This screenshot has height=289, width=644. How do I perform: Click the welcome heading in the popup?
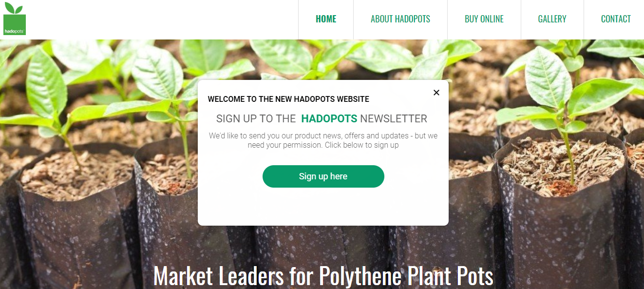[x=288, y=99]
